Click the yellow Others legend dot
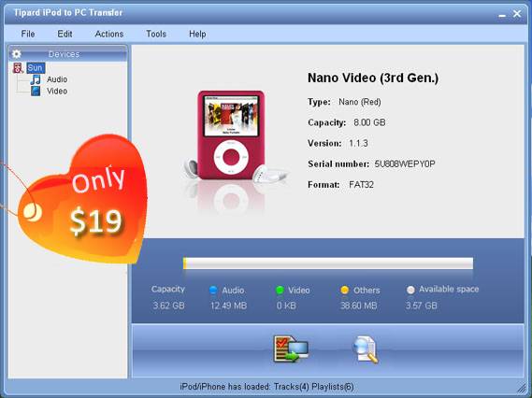Viewport: 532px width, 398px height. pyautogui.click(x=344, y=290)
